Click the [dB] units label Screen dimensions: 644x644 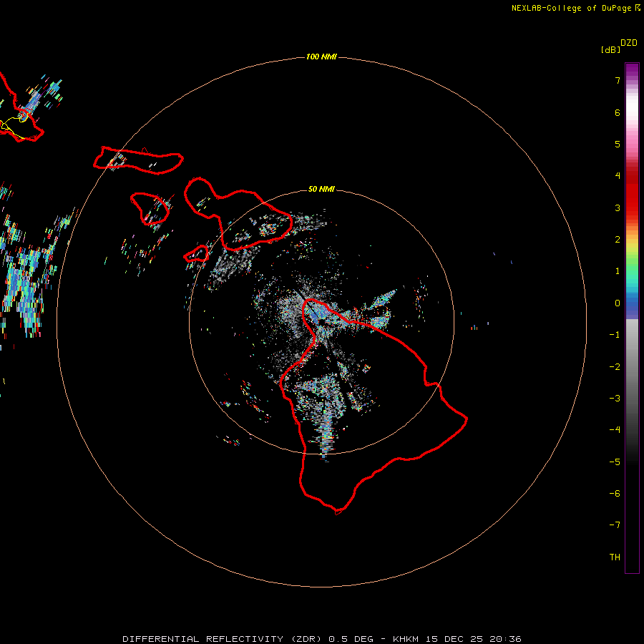tap(610, 49)
